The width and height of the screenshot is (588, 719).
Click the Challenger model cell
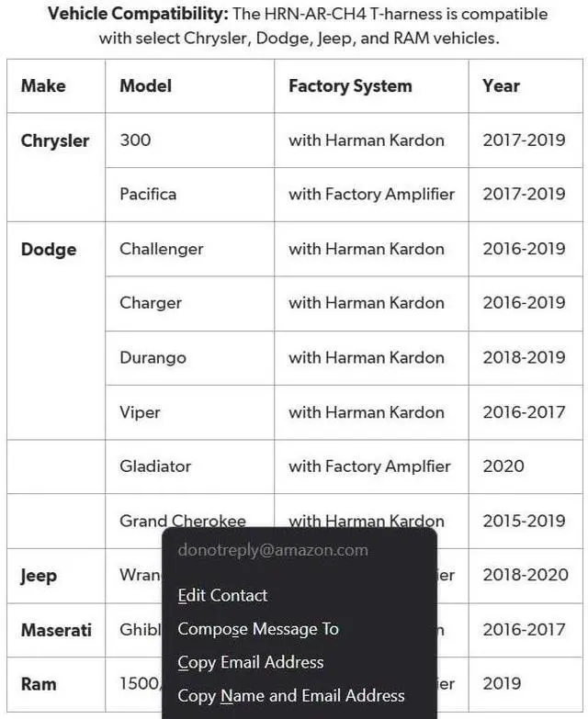[162, 249]
